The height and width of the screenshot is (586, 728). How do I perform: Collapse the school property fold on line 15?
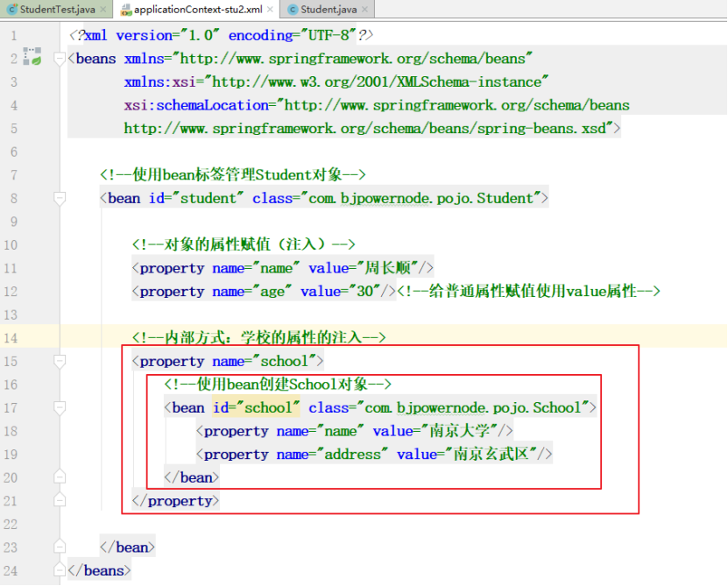pyautogui.click(x=58, y=361)
